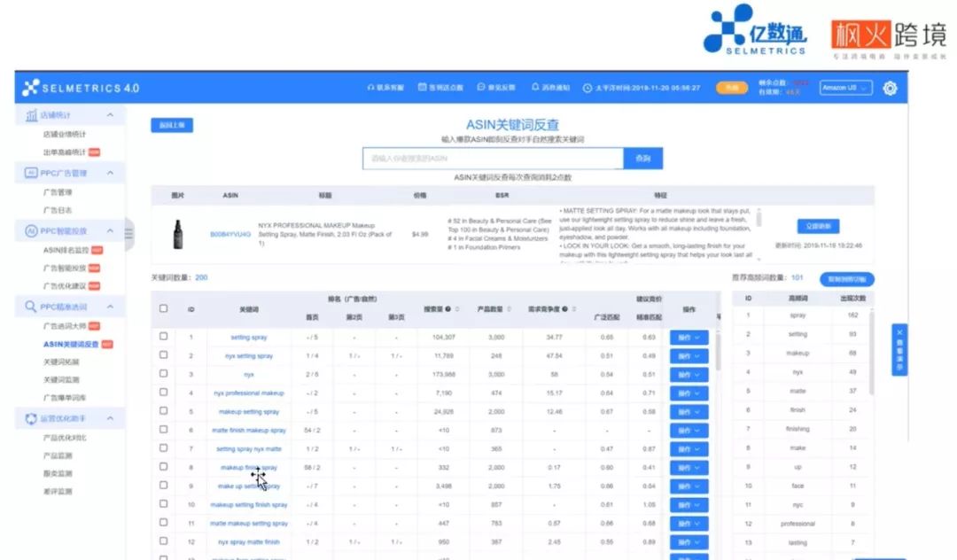Open ASIN link B00B4YVU4G

(230, 235)
